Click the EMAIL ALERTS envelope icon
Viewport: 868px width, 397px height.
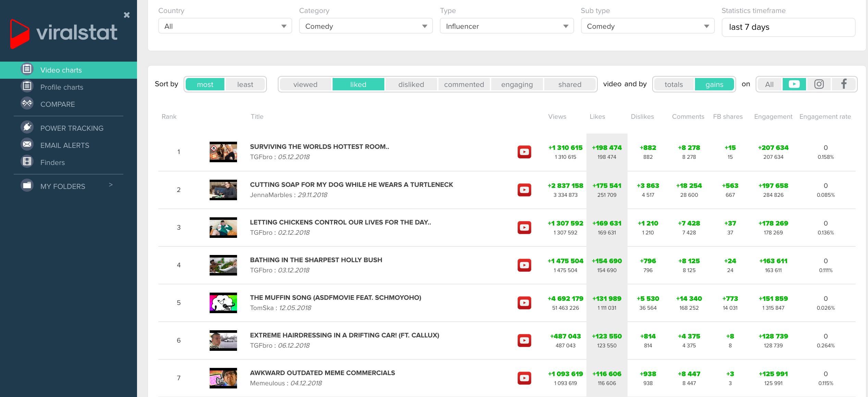(27, 144)
